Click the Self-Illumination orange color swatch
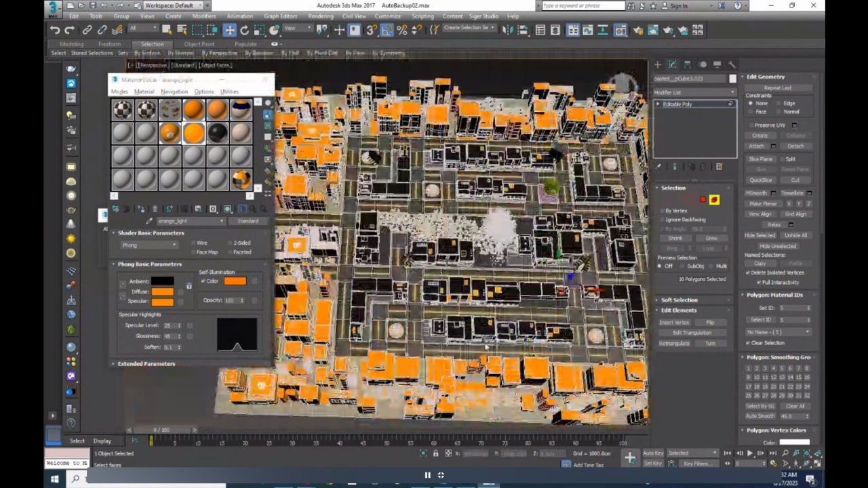Image resolution: width=868 pixels, height=488 pixels. pos(235,281)
